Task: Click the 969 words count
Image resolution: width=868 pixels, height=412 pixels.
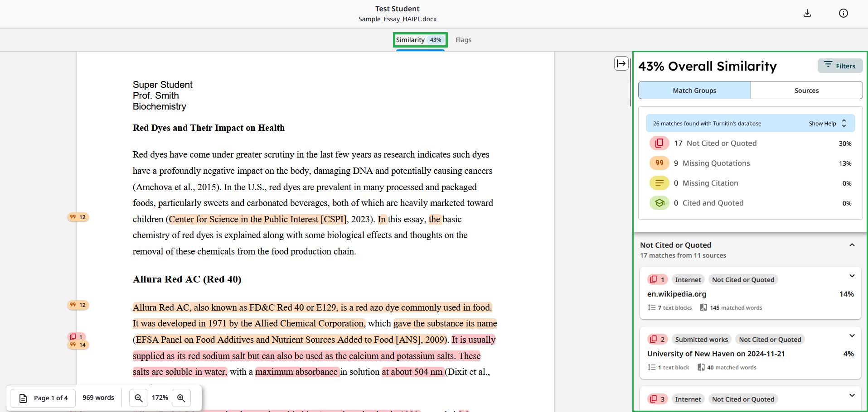Action: pyautogui.click(x=98, y=398)
